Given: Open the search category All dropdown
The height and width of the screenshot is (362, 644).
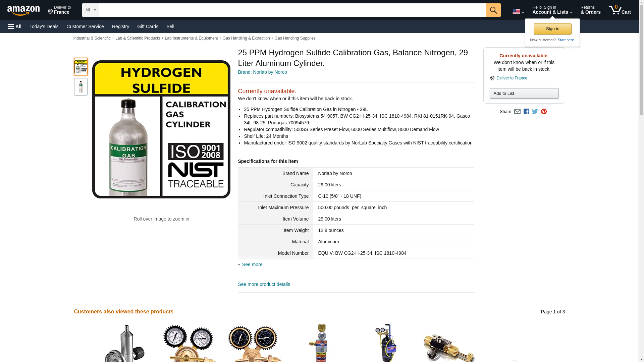Looking at the screenshot, I should (x=91, y=10).
